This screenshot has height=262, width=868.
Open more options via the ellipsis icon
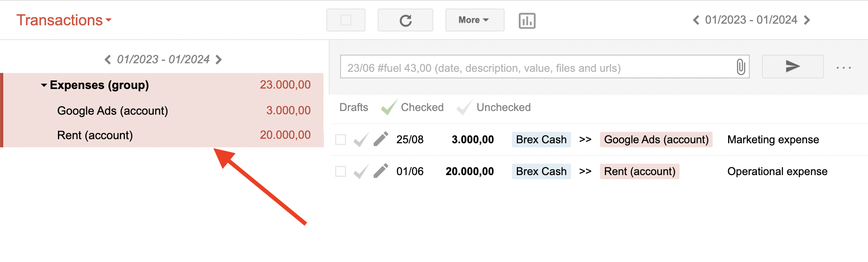click(x=844, y=67)
